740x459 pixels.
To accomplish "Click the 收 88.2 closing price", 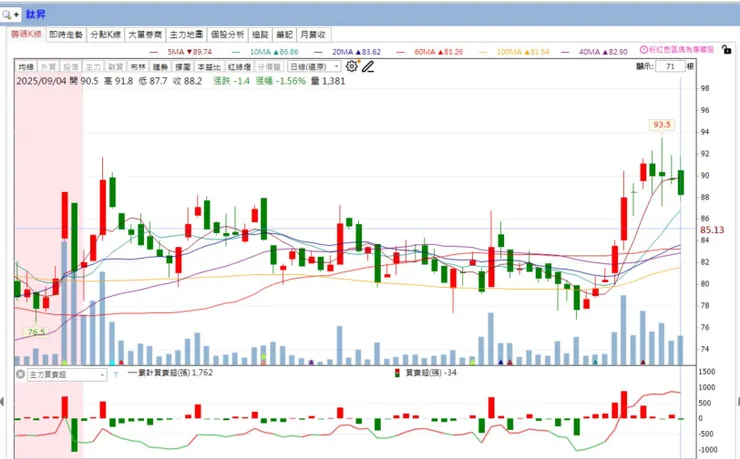I will [x=187, y=81].
